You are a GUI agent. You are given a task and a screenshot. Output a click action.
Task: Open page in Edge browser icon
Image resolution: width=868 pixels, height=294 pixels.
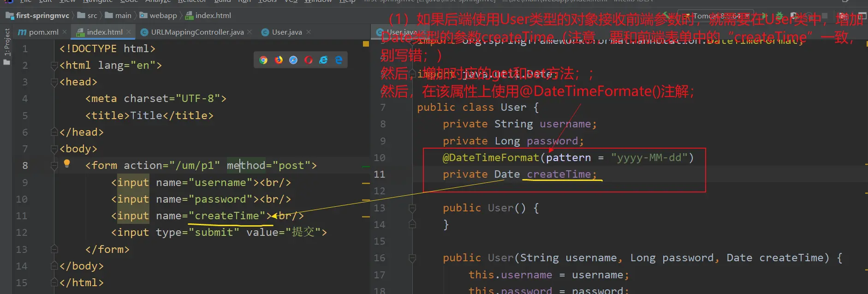click(x=339, y=60)
